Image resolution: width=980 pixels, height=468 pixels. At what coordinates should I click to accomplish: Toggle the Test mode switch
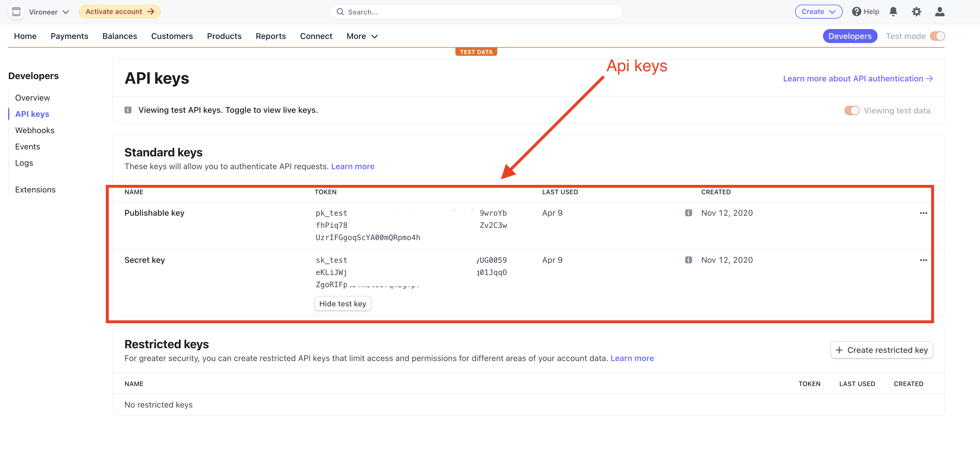pos(937,36)
